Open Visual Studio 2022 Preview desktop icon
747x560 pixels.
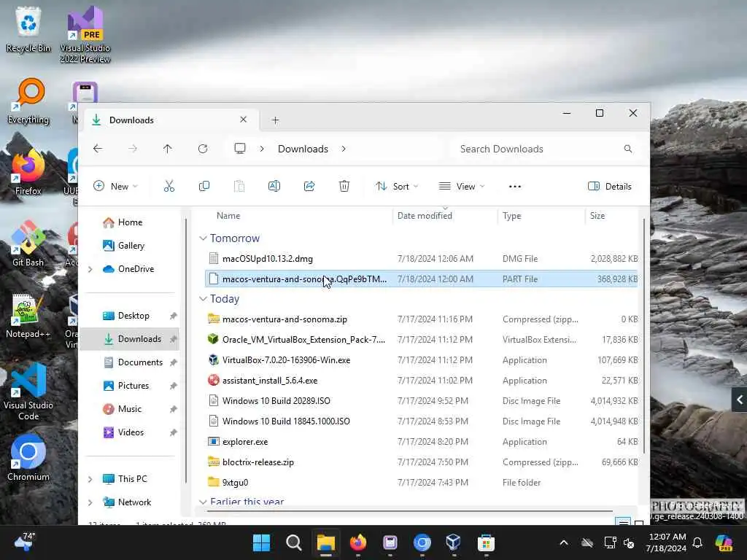(85, 35)
